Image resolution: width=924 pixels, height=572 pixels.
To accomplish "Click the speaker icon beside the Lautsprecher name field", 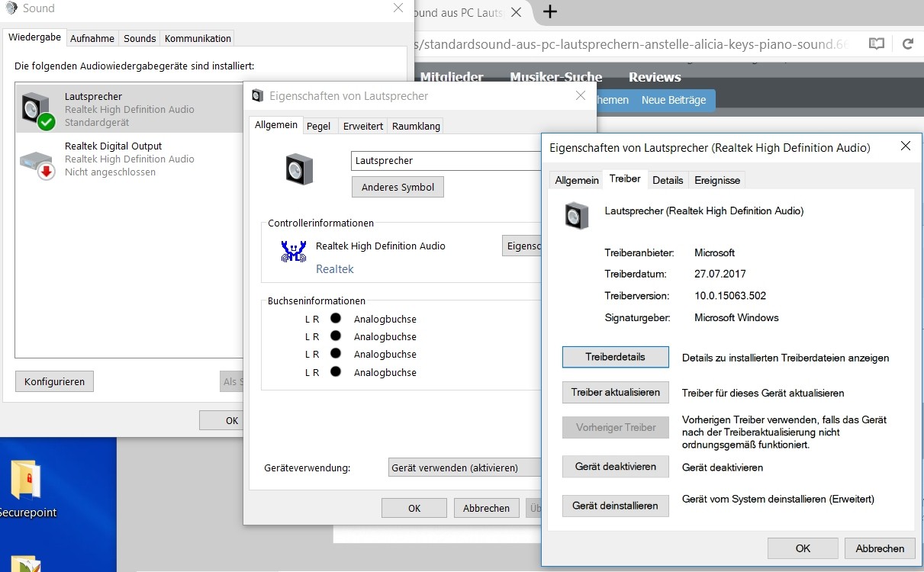I will (299, 169).
